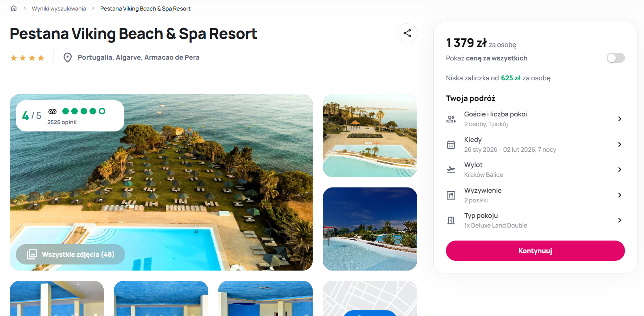Click the airplane departure icon beside Wylot
The height and width of the screenshot is (316, 644).
[x=451, y=170]
